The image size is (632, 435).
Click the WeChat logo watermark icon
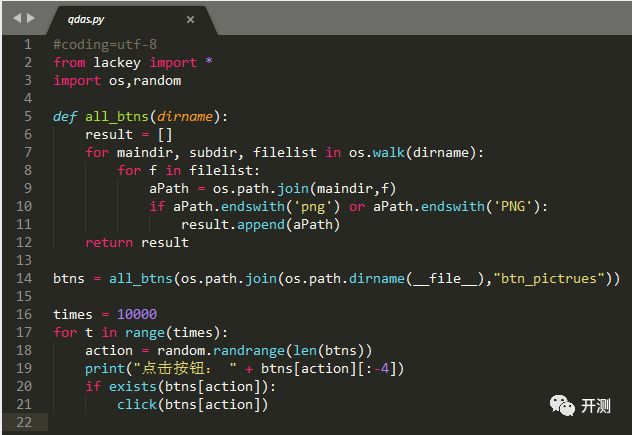pos(562,405)
